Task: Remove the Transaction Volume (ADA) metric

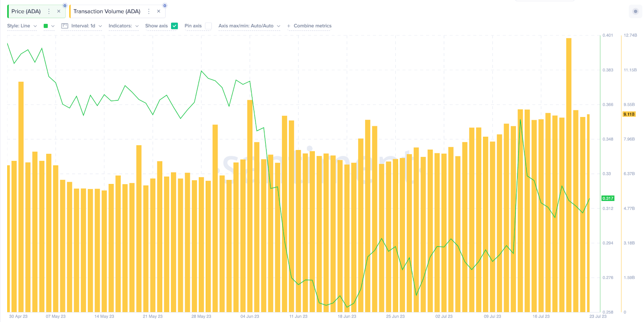Action: coord(159,11)
